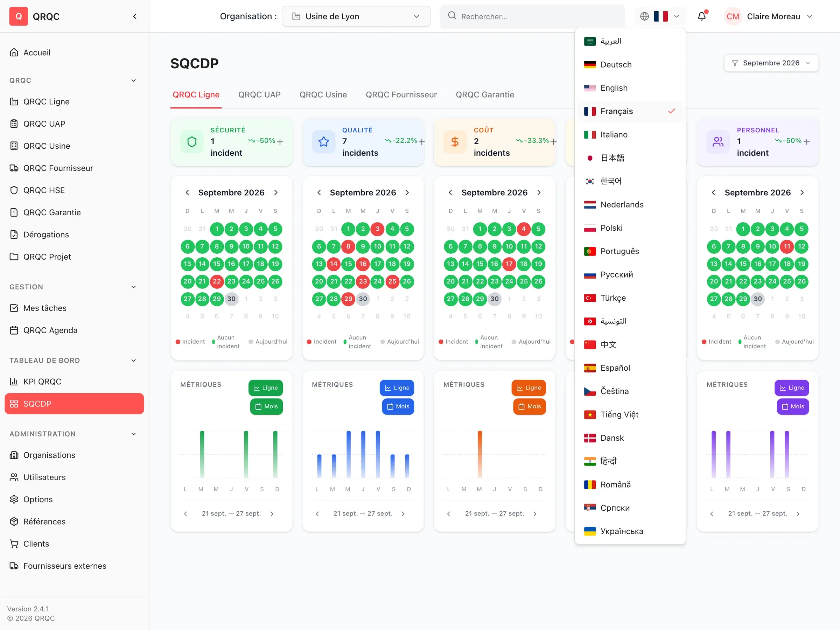Click the Sécurité shield card icon
The height and width of the screenshot is (630, 840).
coord(192,142)
